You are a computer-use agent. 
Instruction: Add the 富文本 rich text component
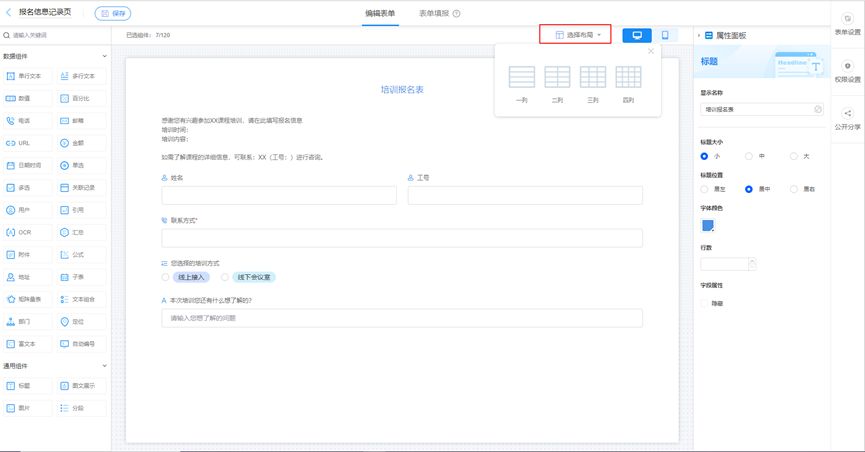(26, 344)
